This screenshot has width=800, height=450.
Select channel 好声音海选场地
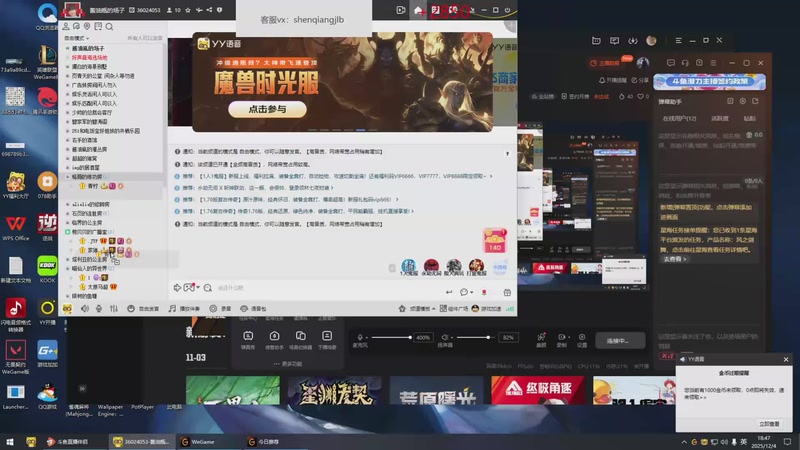pos(89,58)
